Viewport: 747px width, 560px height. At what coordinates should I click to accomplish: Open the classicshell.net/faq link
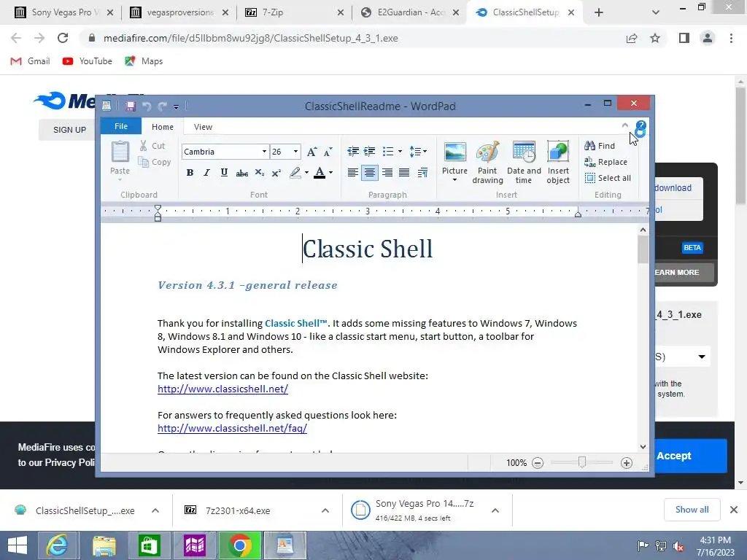(232, 428)
